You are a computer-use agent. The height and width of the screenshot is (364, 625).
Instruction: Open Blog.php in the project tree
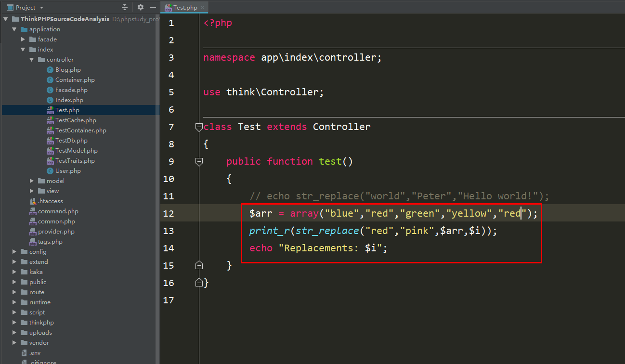[68, 70]
